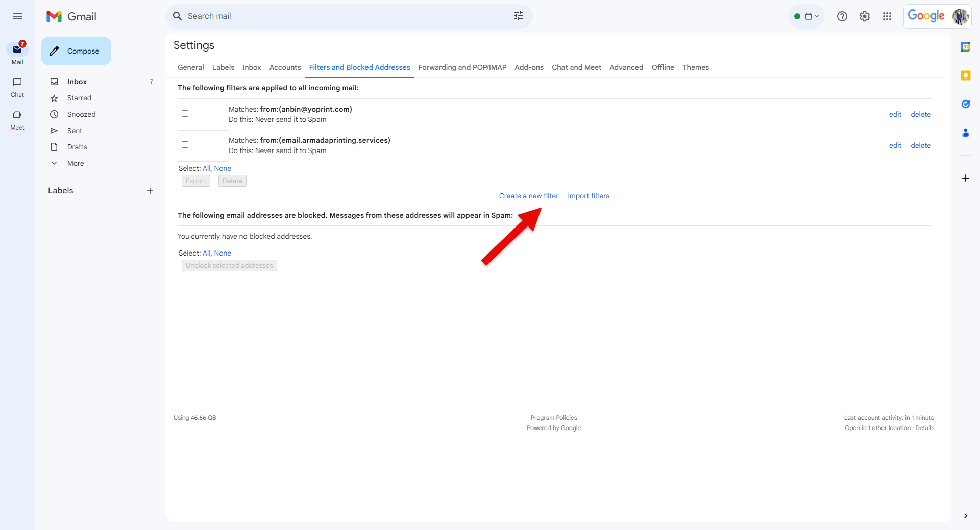Open the Google apps grid
The width and height of the screenshot is (980, 530).
click(x=887, y=16)
